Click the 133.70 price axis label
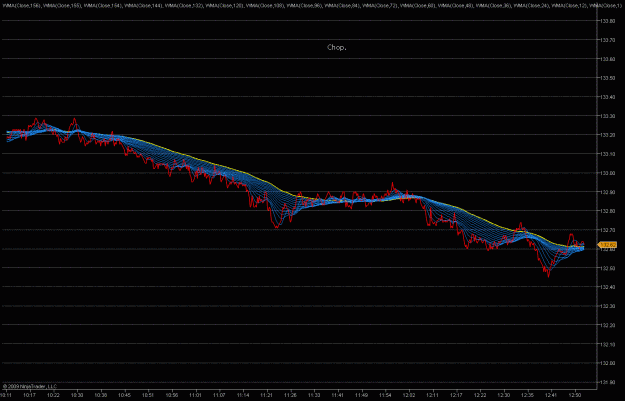Image resolution: width=625 pixels, height=401 pixels. click(608, 40)
